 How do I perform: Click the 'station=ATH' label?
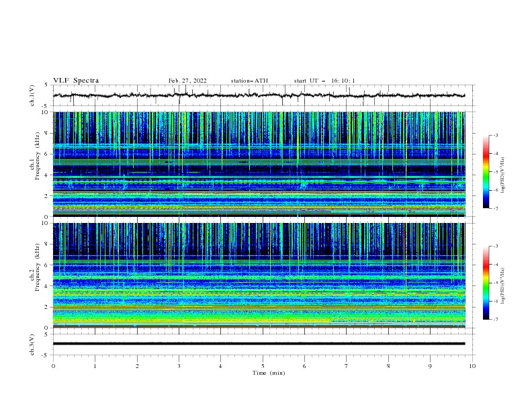point(249,81)
